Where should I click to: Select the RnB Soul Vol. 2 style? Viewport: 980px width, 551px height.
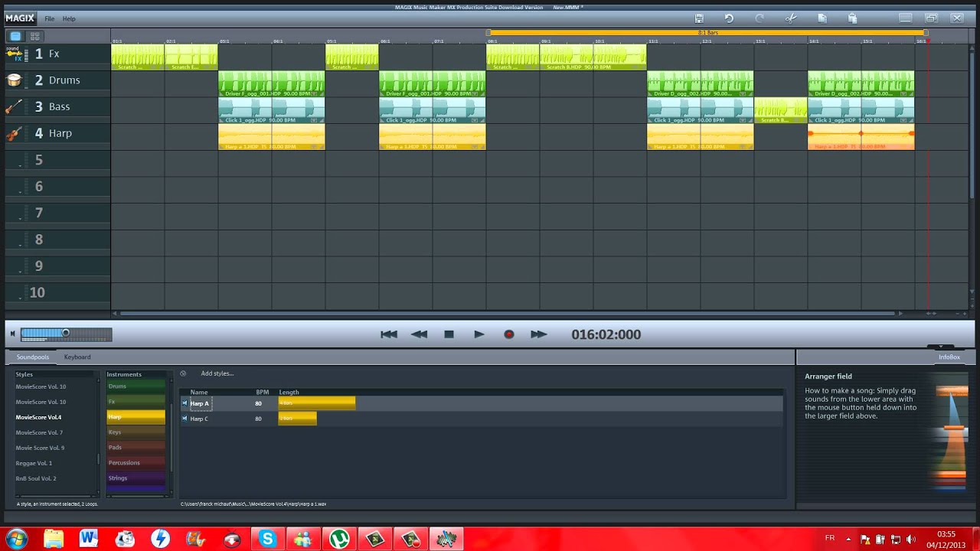36,478
